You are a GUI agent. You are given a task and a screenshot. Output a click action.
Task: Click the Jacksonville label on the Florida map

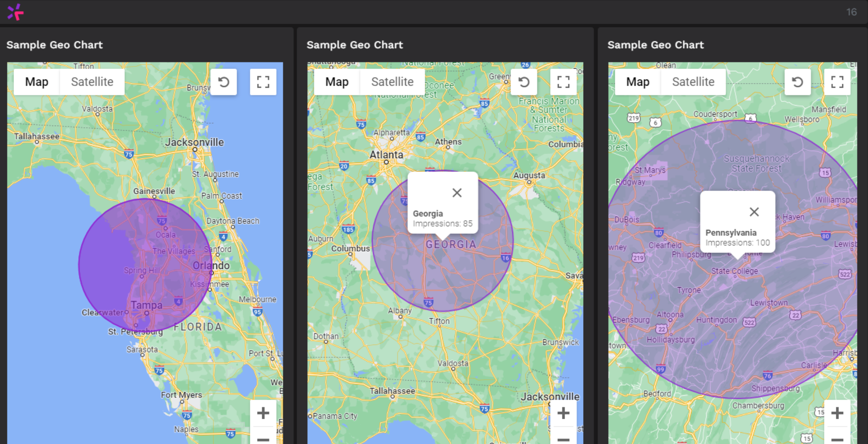(x=194, y=142)
